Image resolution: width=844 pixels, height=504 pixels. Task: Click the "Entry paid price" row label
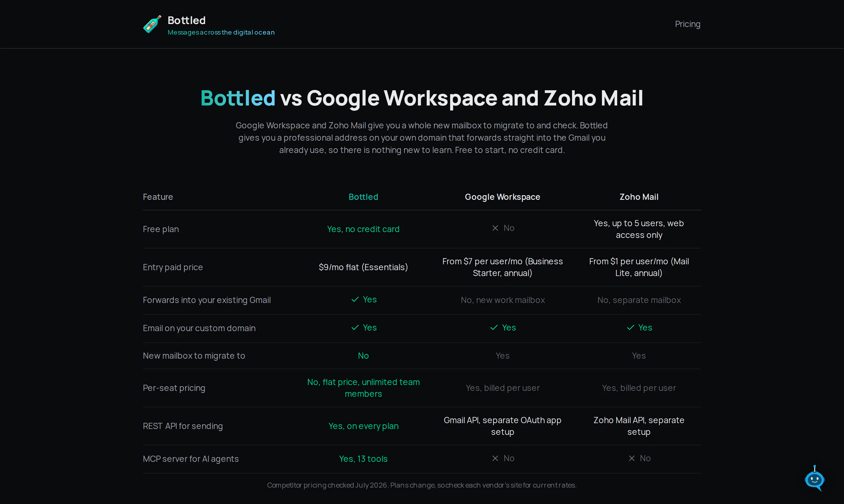click(173, 267)
